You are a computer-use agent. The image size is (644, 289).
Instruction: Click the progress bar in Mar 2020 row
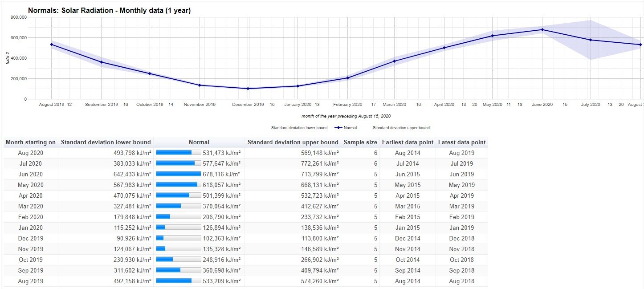pos(179,206)
